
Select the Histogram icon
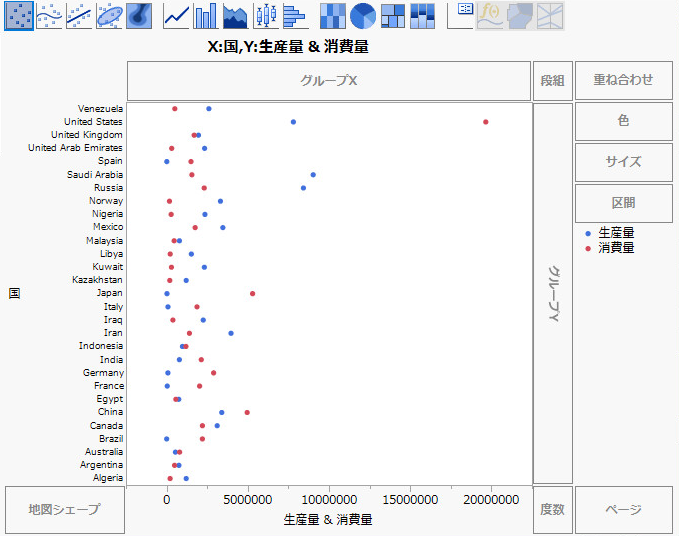coord(293,15)
